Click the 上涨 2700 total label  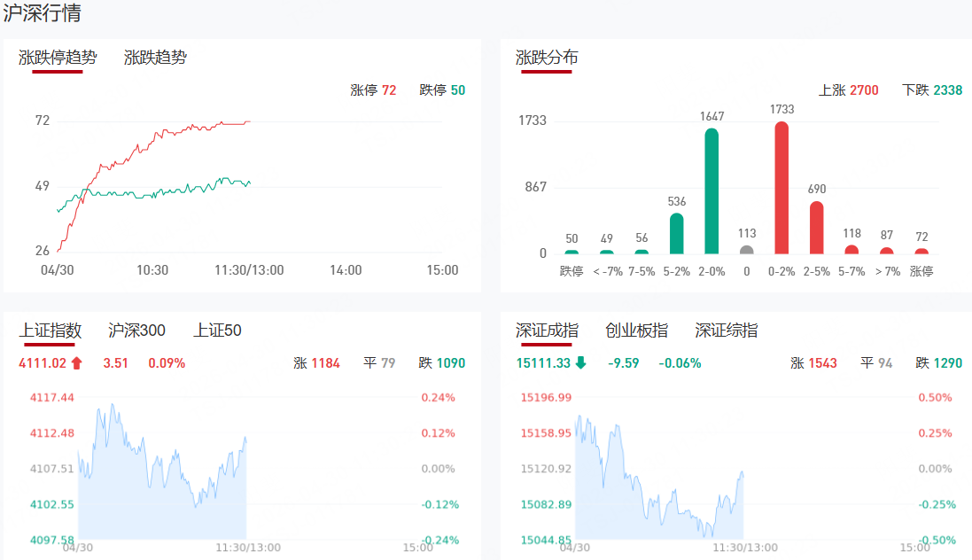point(848,90)
